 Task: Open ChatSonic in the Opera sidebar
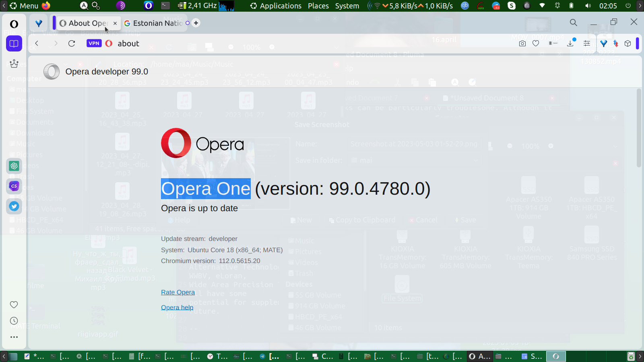pyautogui.click(x=14, y=186)
